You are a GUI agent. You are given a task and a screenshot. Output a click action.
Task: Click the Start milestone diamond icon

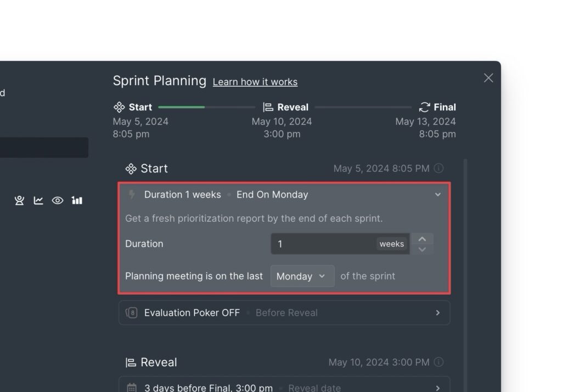pos(120,107)
